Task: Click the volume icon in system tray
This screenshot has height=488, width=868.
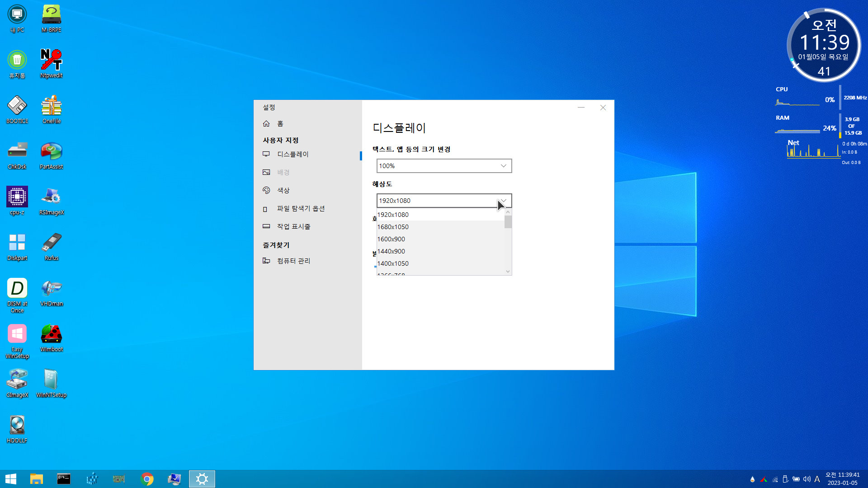Action: 807,479
